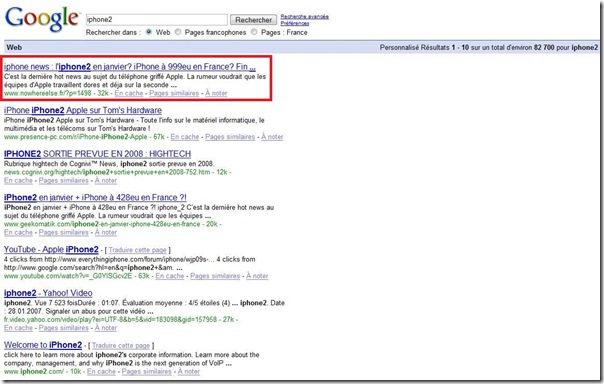This screenshot has height=384, width=604.
Task: Open En cache for fr.video.yahoo.com result
Action: click(x=18, y=328)
